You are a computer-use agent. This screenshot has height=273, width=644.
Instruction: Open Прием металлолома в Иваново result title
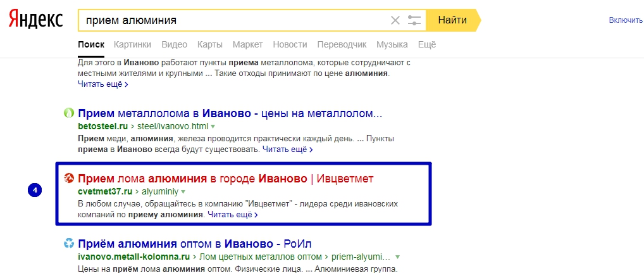coord(230,113)
